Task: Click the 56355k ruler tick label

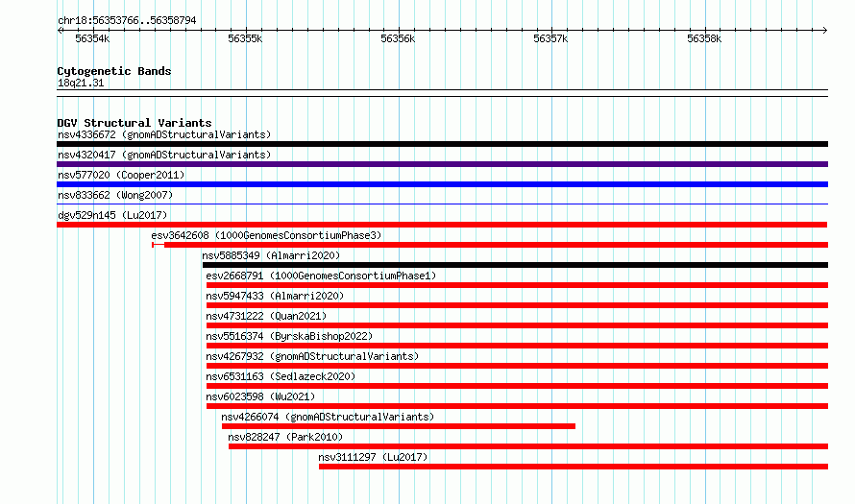Action: 245,38
